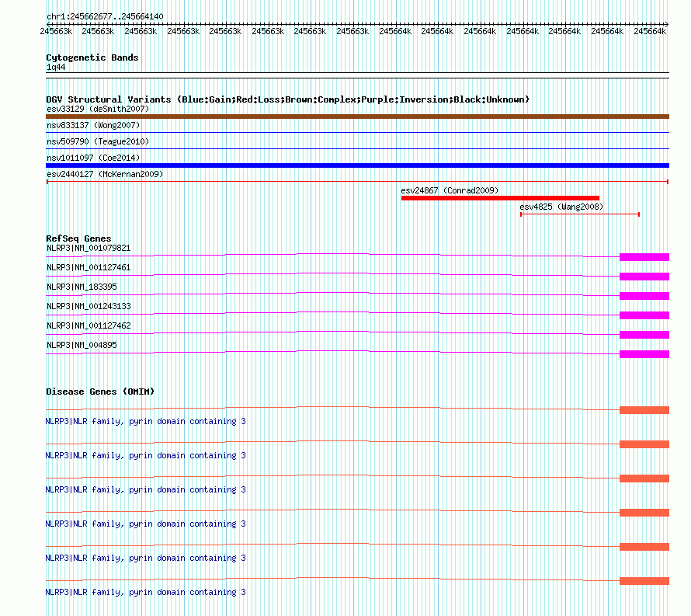The image size is (691, 616).
Task: Click the nsv509790 (Teague2010) variant label
Action: [98, 141]
